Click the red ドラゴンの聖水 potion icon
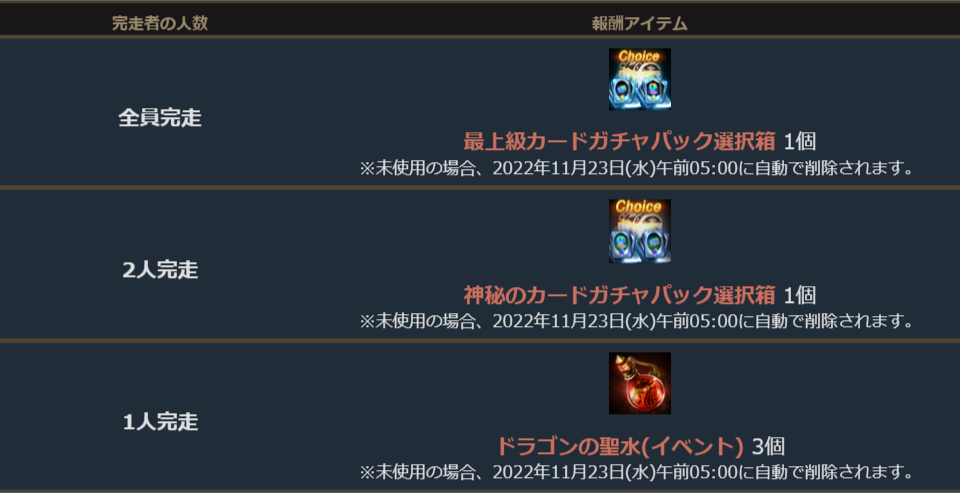The height and width of the screenshot is (493, 960). pos(640,383)
